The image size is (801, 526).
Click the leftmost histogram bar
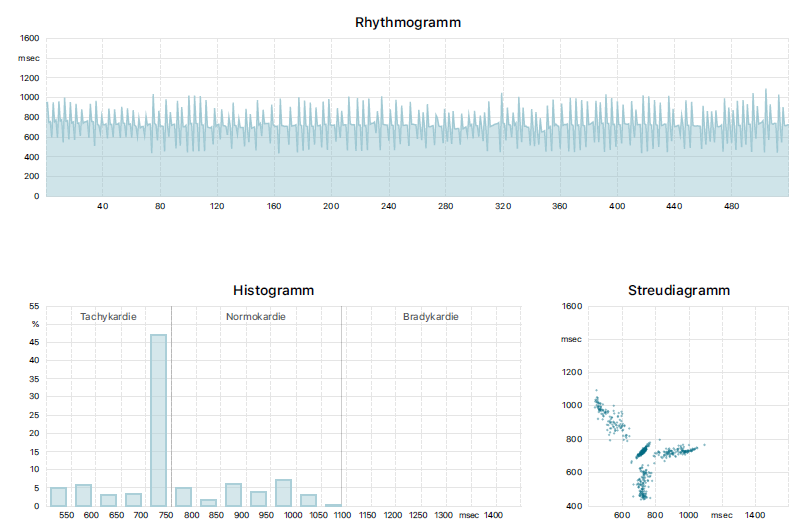pos(58,497)
